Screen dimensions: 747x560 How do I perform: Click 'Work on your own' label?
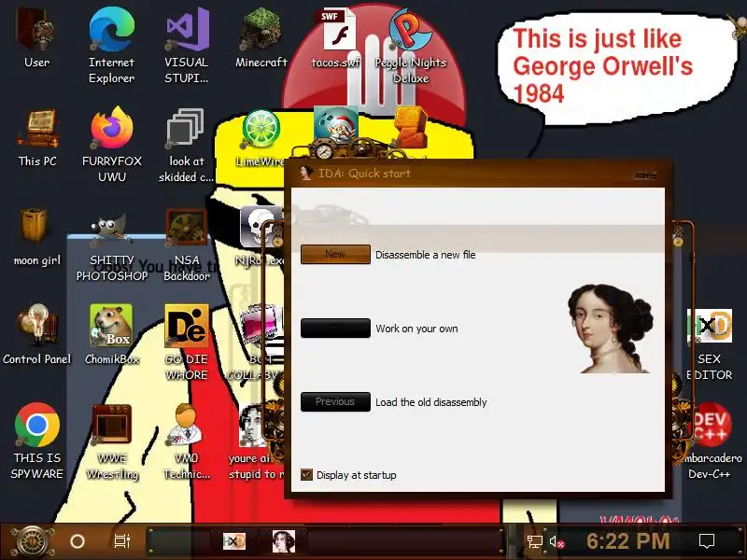point(416,329)
